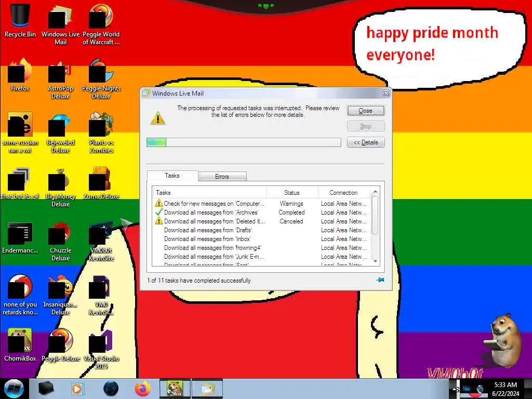Click the Connection column header
Screen dimensions: 532x399
coord(344,192)
